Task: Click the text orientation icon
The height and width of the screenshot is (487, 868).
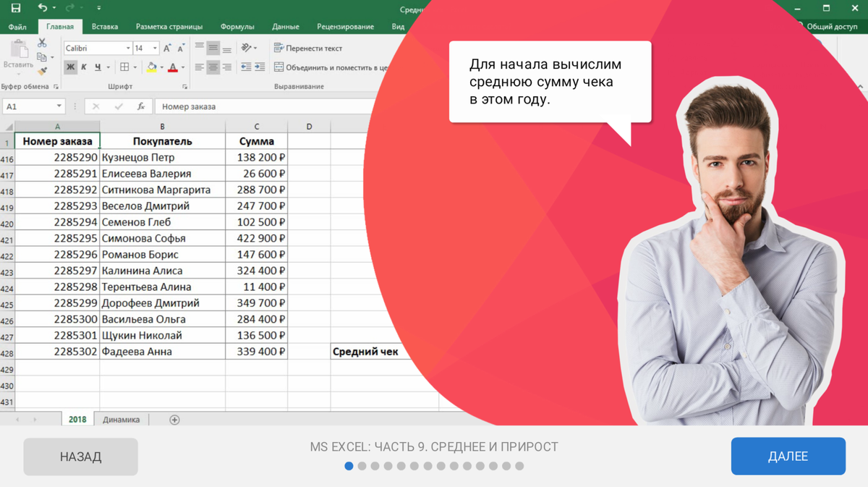Action: [247, 48]
